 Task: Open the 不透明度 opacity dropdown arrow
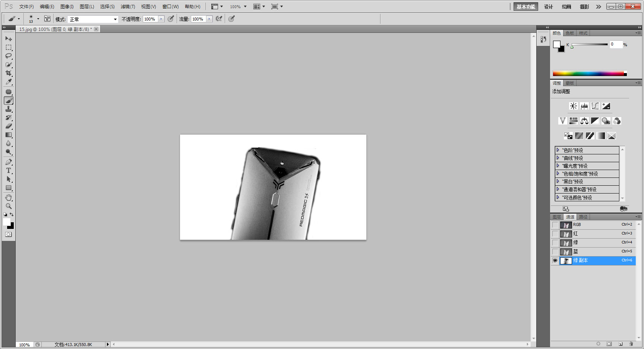(x=161, y=19)
